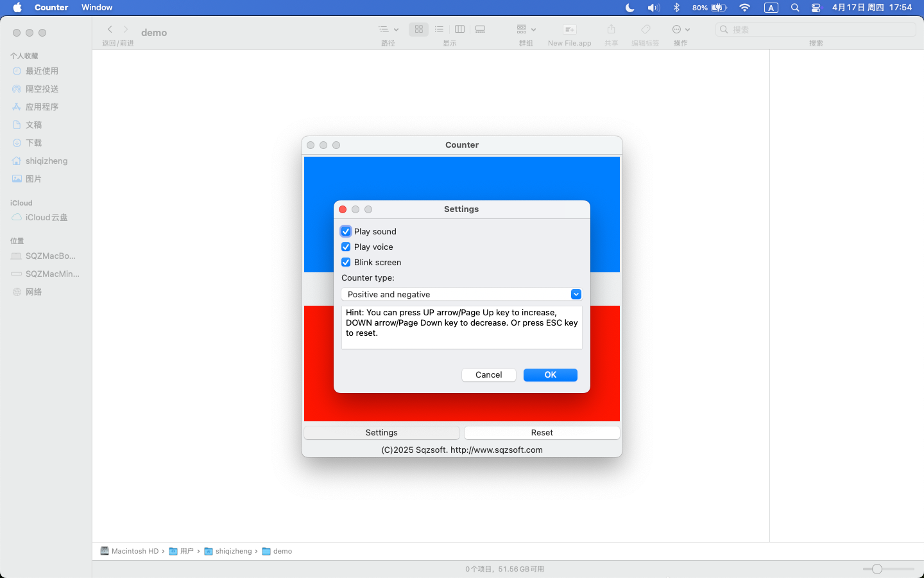Click the Reset button in Counter window
This screenshot has height=578, width=924.
pos(542,433)
